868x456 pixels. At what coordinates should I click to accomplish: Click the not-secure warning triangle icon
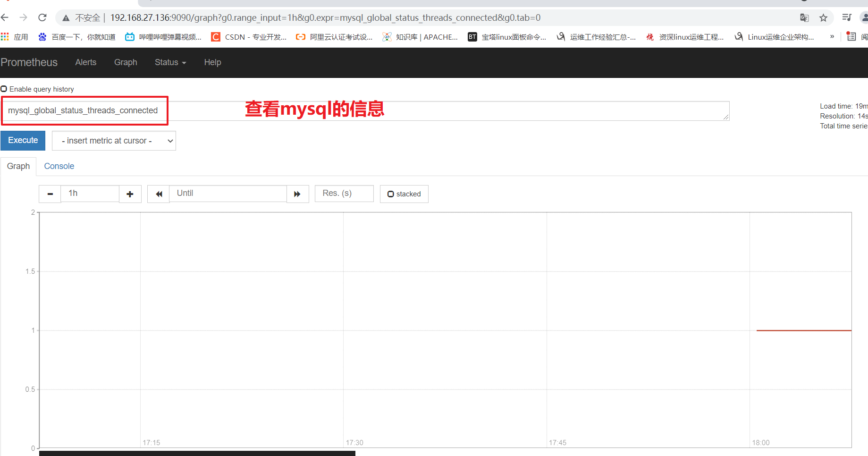[x=66, y=18]
